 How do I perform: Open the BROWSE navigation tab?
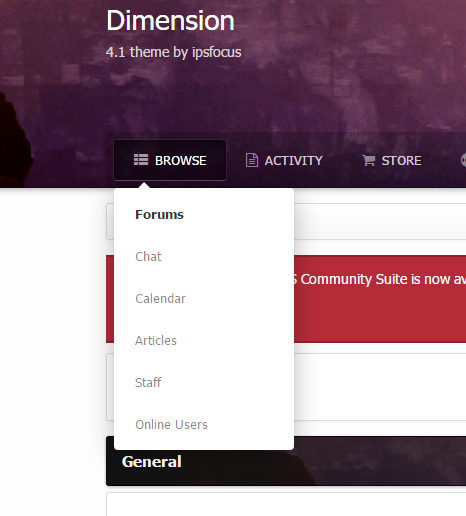170,160
